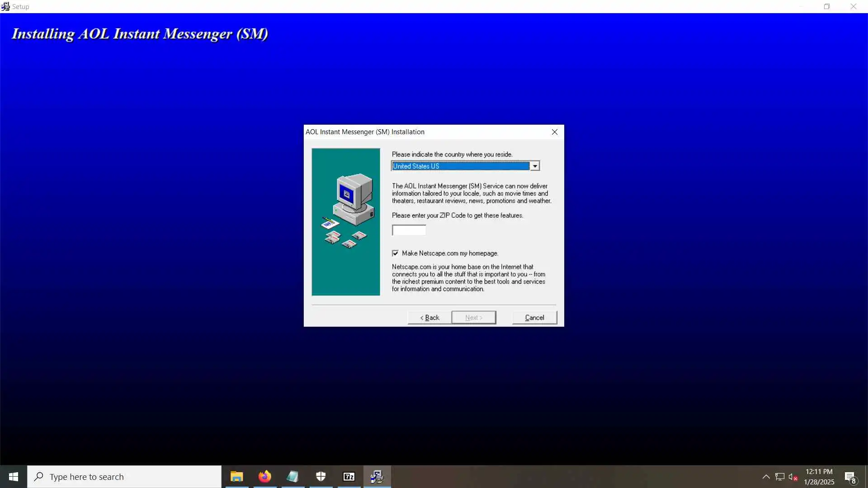
Task: Open the notepad-style taskbar app icon
Action: [293, 477]
